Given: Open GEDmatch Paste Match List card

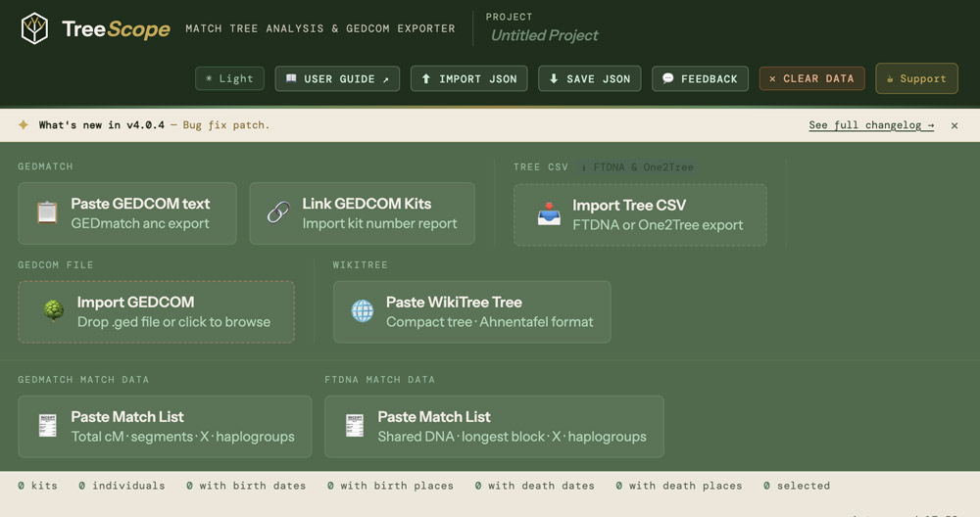Looking at the screenshot, I should [165, 427].
